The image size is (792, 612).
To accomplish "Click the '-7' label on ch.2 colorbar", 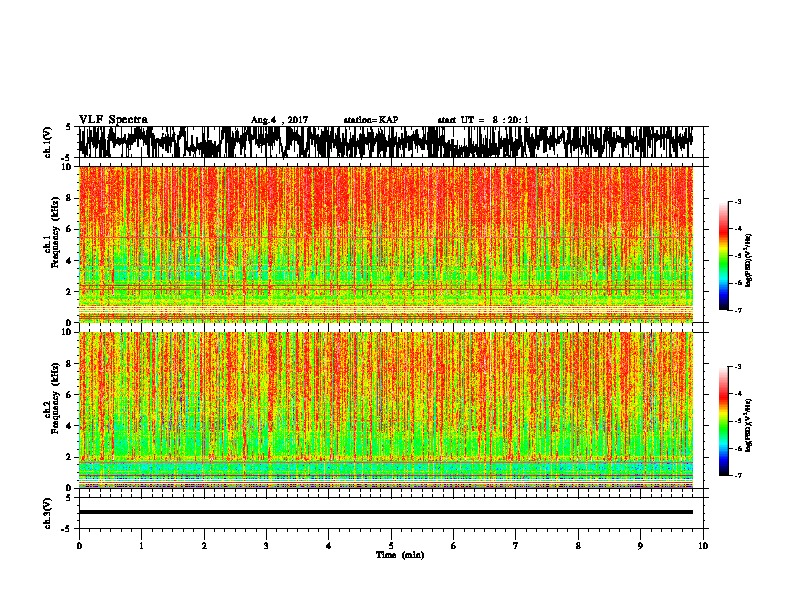I will 738,476.
